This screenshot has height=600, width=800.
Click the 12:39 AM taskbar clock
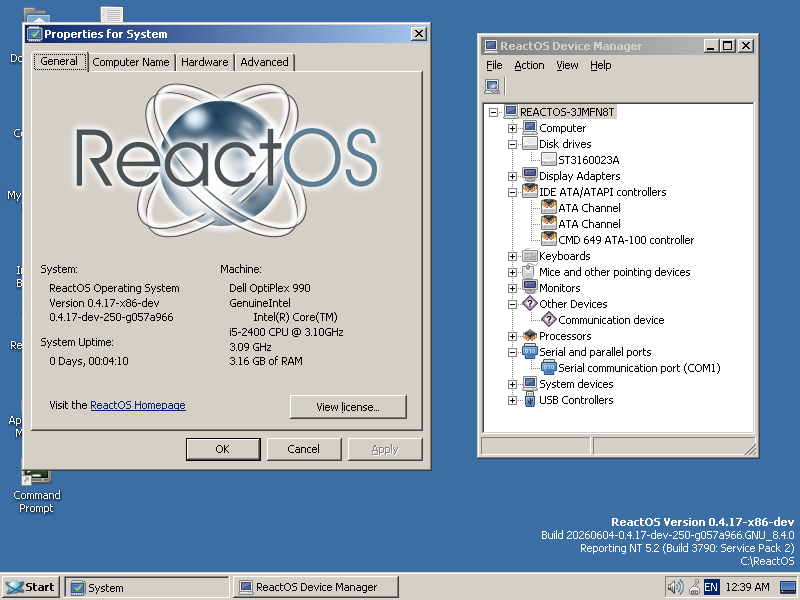point(747,587)
